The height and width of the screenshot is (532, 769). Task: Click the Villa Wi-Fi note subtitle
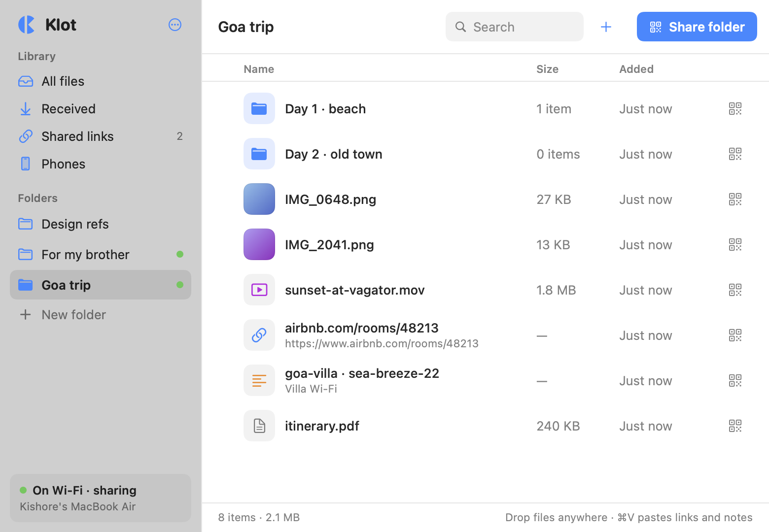coord(311,389)
